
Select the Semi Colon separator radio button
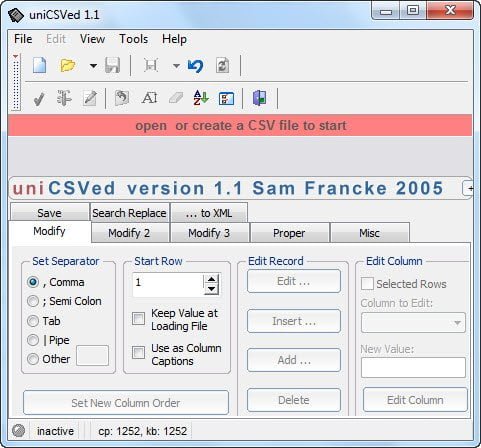33,301
